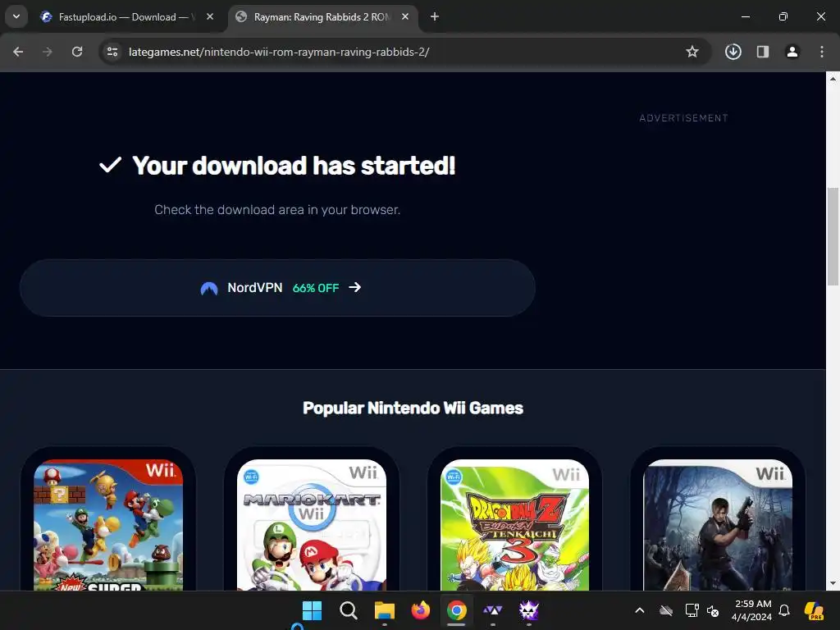Viewport: 840px width, 630px height.
Task: Go forward to the next page
Action: [48, 52]
